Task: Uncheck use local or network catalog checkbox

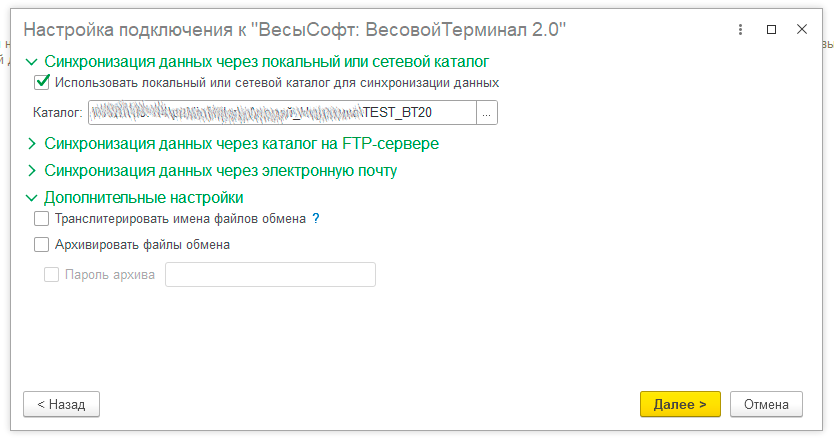Action: [x=42, y=83]
